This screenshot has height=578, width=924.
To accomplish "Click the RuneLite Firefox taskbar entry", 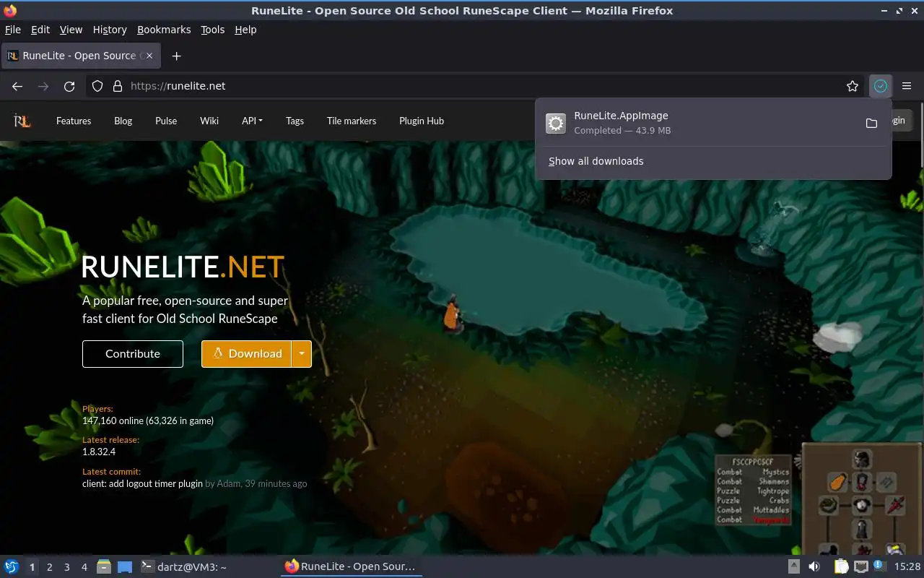I will pos(352,566).
